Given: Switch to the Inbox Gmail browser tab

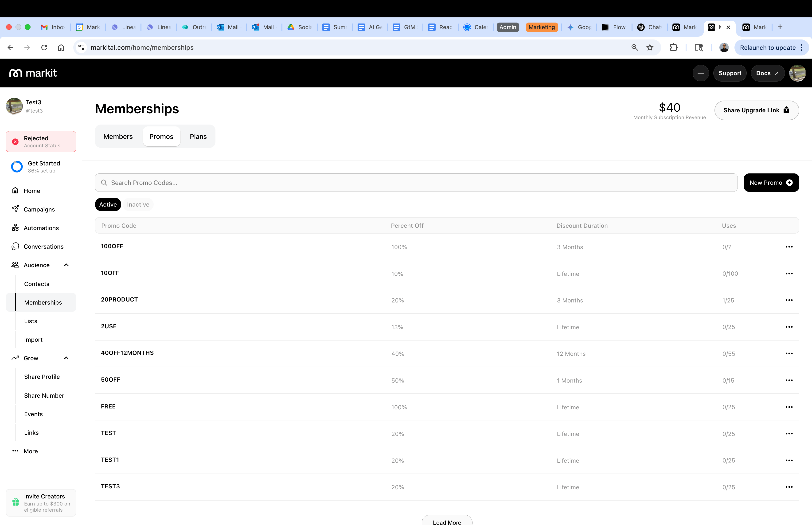Looking at the screenshot, I should (x=53, y=27).
